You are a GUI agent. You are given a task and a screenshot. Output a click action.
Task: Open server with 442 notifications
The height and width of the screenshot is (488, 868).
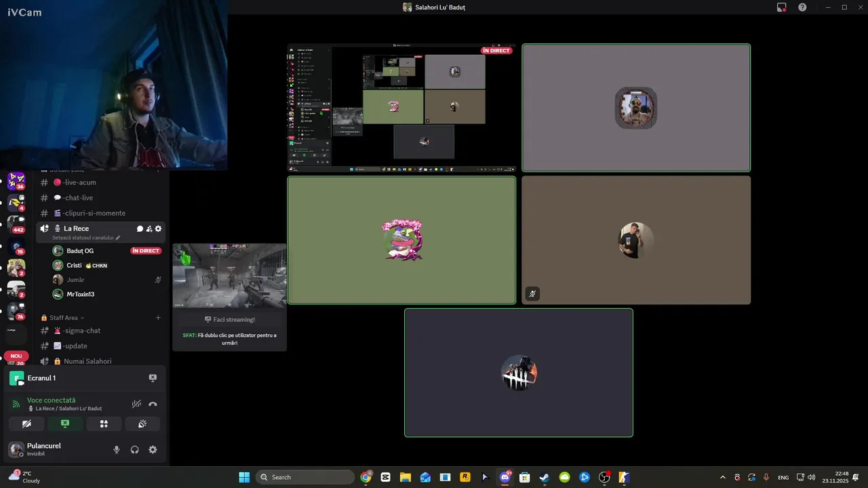click(x=16, y=223)
